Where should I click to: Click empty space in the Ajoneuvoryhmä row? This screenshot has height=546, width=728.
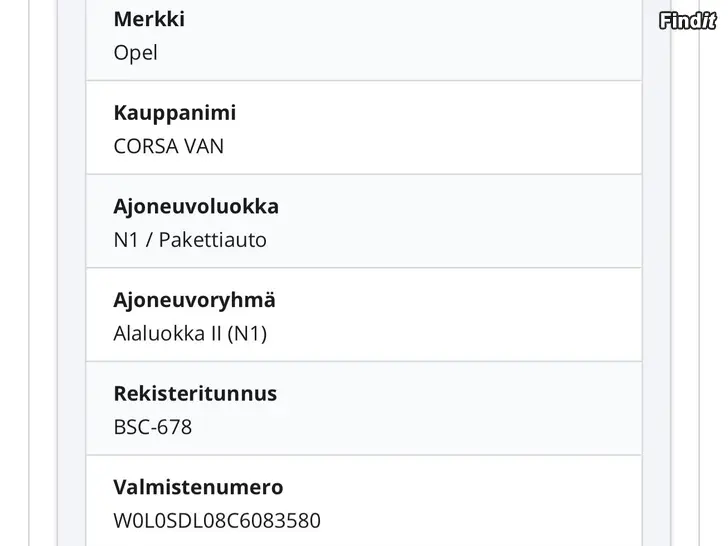click(x=450, y=316)
